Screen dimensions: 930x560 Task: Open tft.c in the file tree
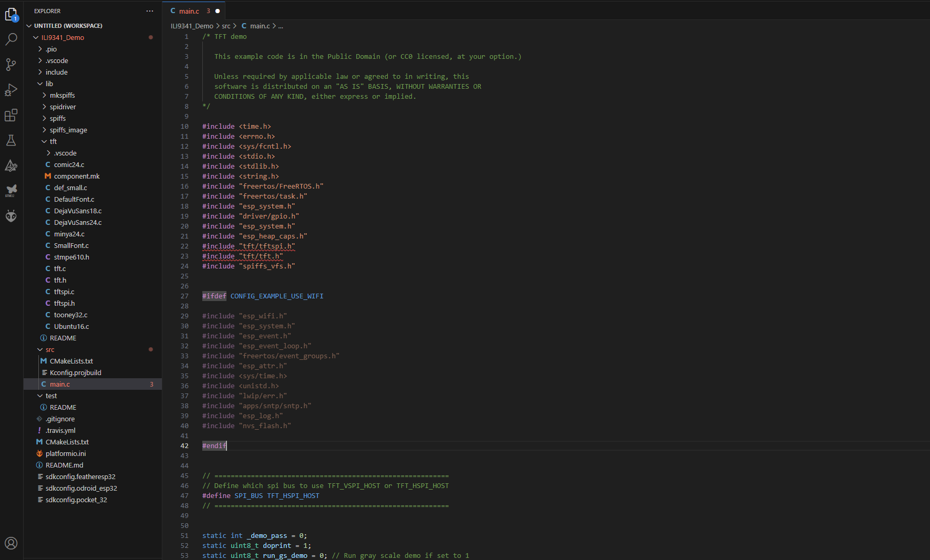pyautogui.click(x=92, y=268)
